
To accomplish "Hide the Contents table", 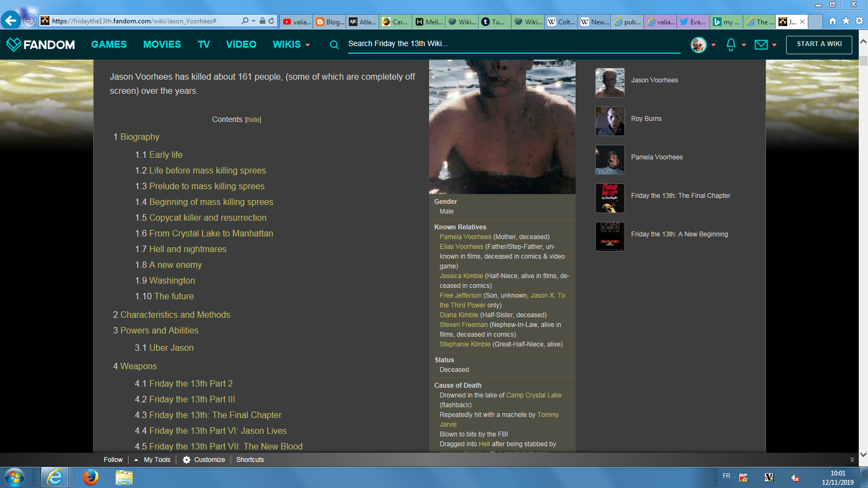I will [x=253, y=120].
